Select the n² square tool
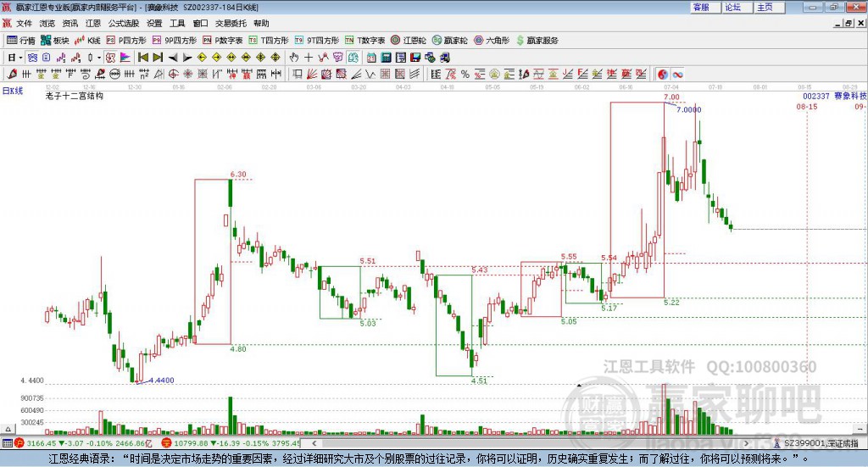Viewport: 868px width, 467px height. (144, 74)
